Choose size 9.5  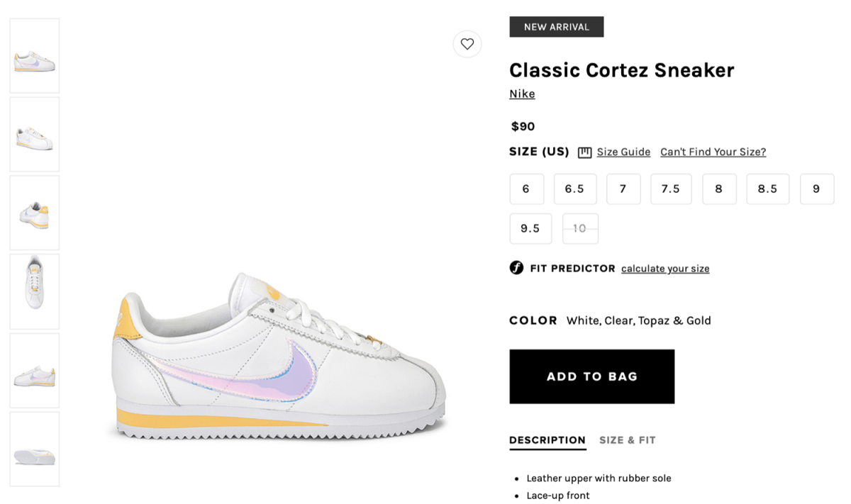point(530,228)
